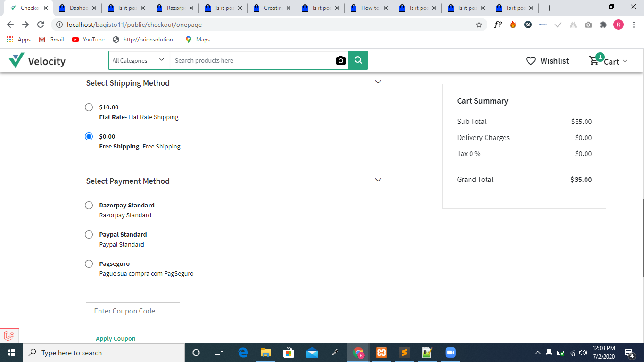Open Microsoft Store from taskbar
The width and height of the screenshot is (644, 362).
pos(289,353)
